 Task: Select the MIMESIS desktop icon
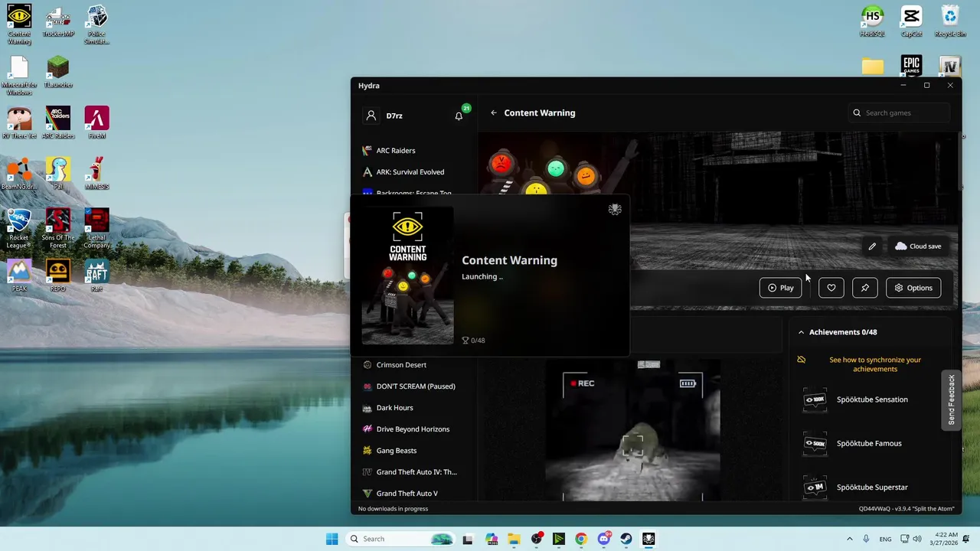click(96, 174)
